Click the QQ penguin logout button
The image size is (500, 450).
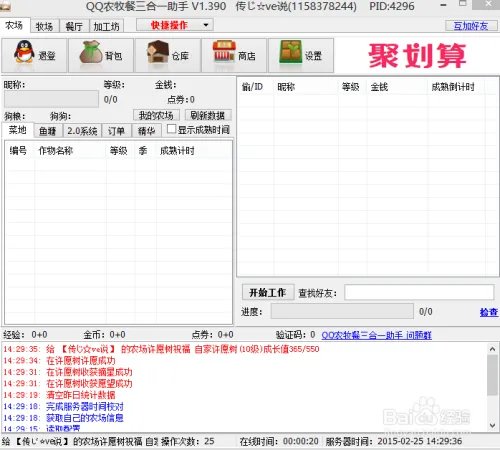point(34,55)
